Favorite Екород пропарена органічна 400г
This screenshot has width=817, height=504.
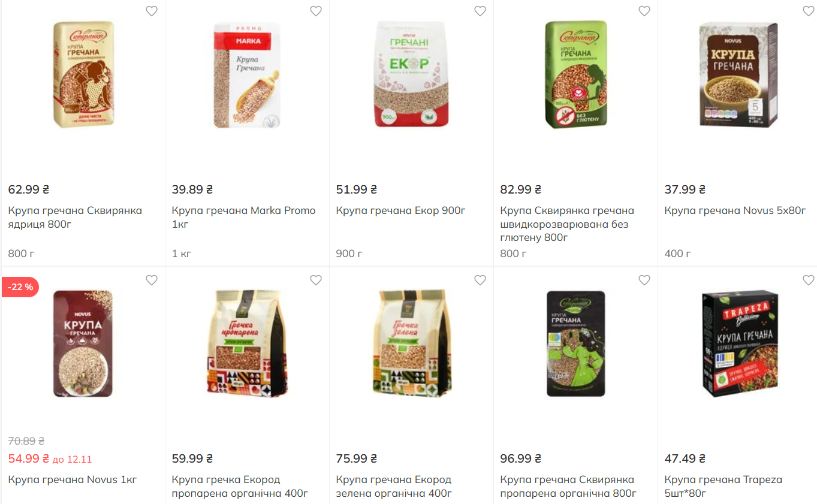click(x=316, y=280)
